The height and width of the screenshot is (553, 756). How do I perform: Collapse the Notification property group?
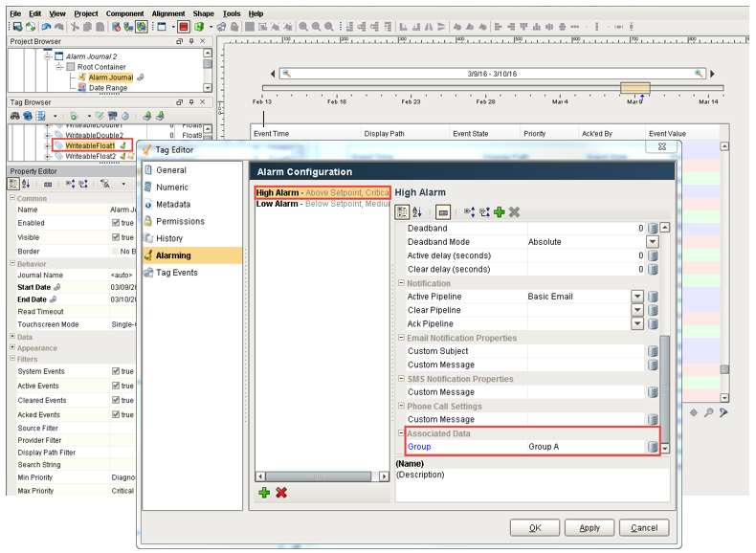point(401,283)
